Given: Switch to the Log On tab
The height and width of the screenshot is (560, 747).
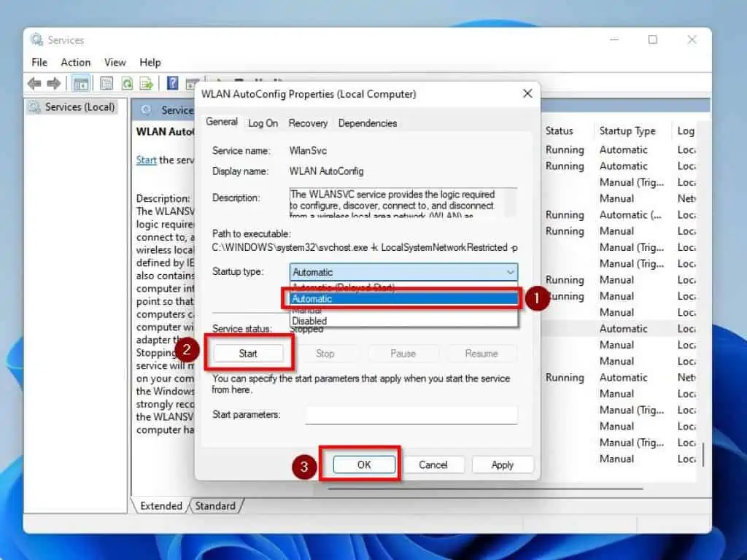Looking at the screenshot, I should click(263, 122).
